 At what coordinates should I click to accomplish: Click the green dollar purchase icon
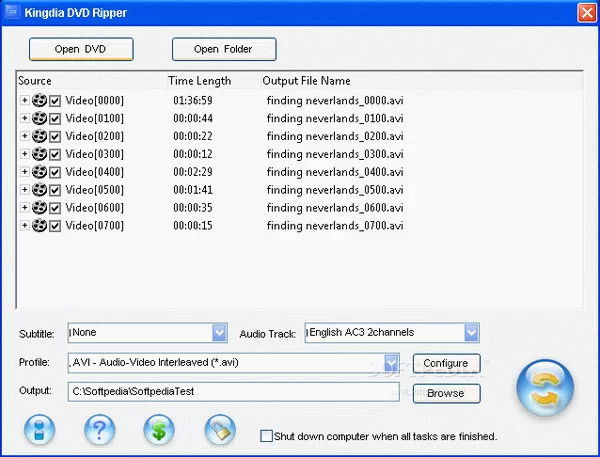tap(159, 429)
